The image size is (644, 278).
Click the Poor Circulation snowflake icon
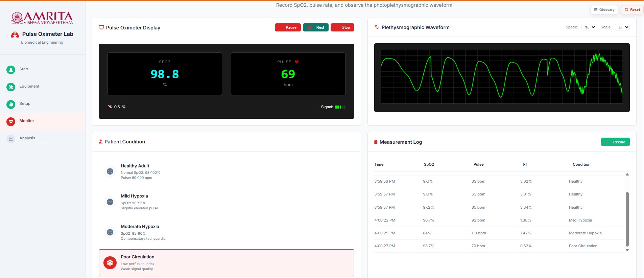[110, 263]
